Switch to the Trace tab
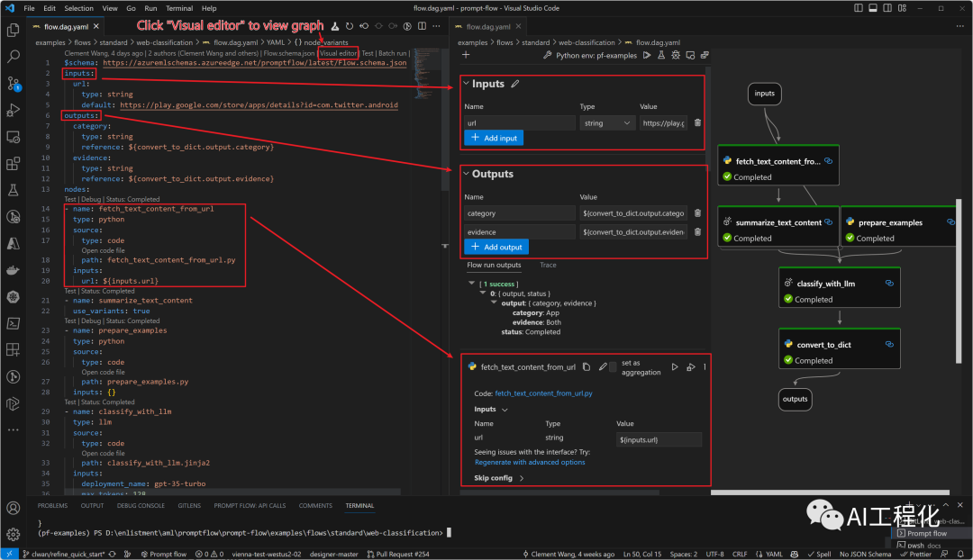 (x=548, y=265)
